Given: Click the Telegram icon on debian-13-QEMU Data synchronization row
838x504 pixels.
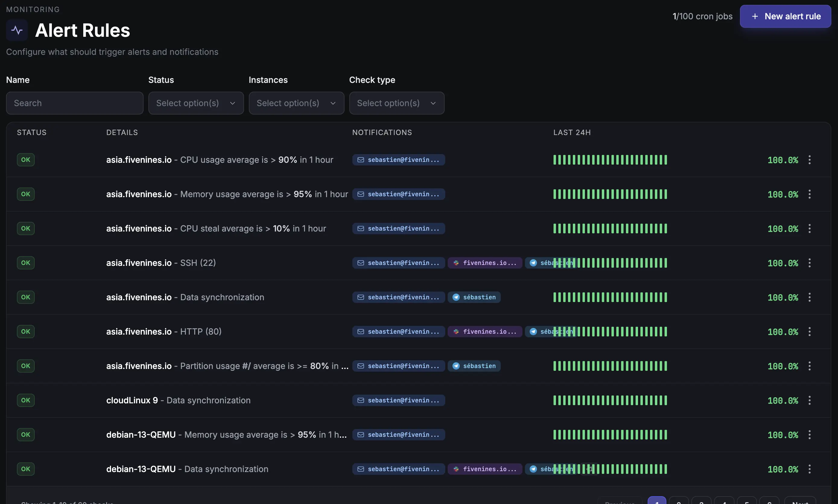Looking at the screenshot, I should pos(534,469).
